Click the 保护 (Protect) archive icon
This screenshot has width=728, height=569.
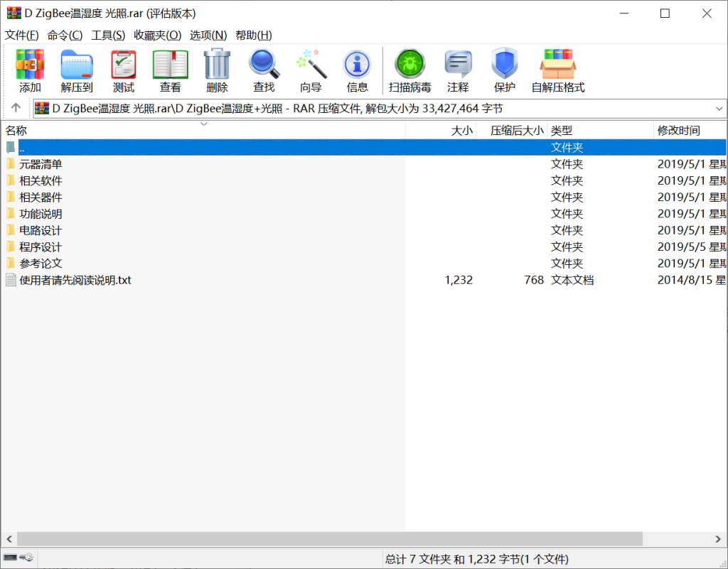[505, 70]
